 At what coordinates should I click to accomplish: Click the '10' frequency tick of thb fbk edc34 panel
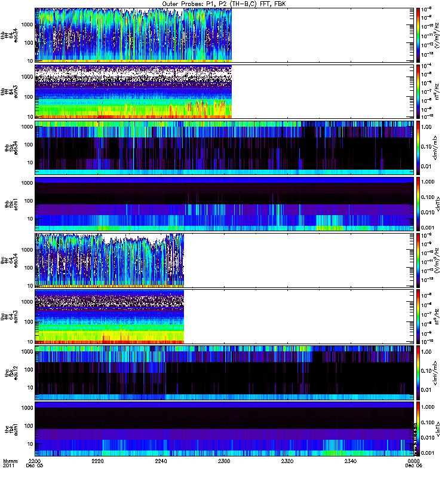[30, 163]
